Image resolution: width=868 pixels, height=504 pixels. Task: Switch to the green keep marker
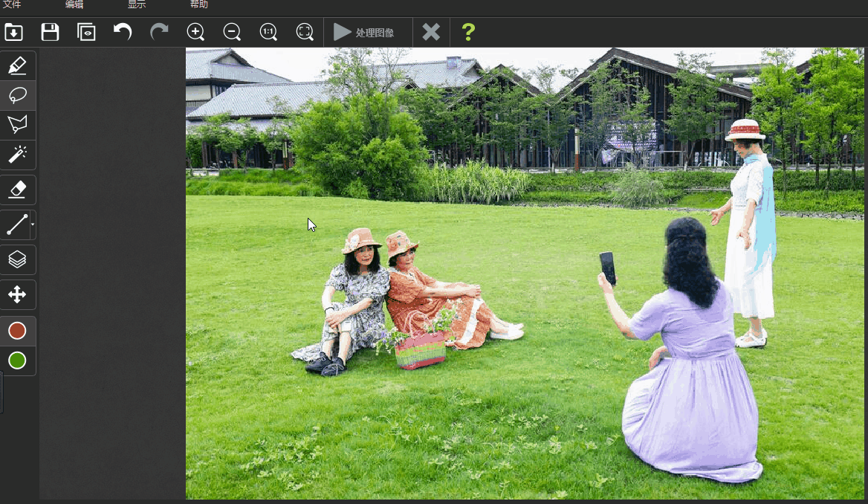(18, 361)
